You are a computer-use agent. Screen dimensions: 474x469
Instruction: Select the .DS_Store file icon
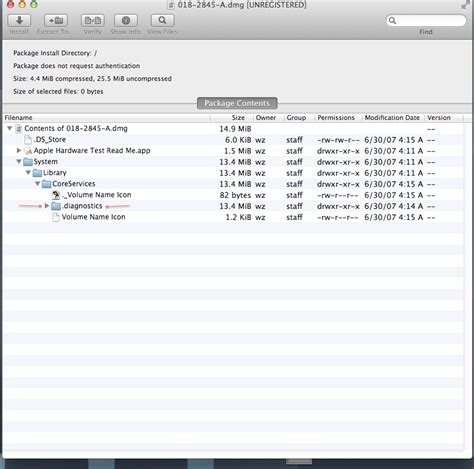click(28, 140)
